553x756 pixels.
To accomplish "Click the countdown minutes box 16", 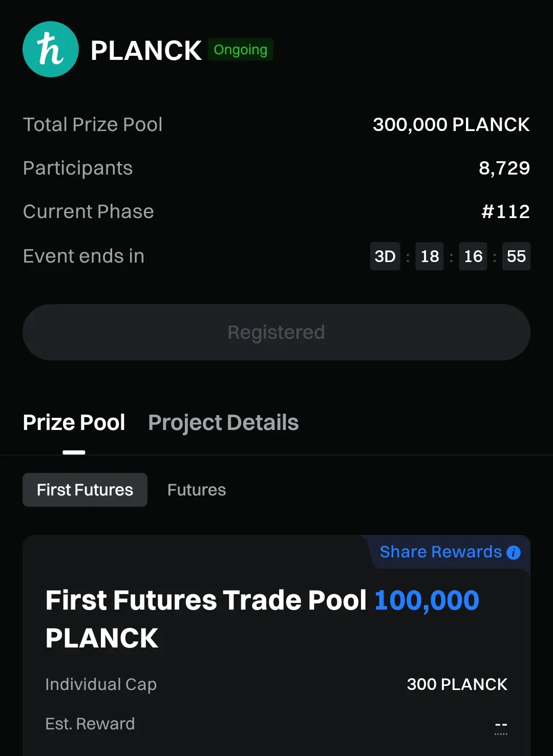I will tap(473, 256).
